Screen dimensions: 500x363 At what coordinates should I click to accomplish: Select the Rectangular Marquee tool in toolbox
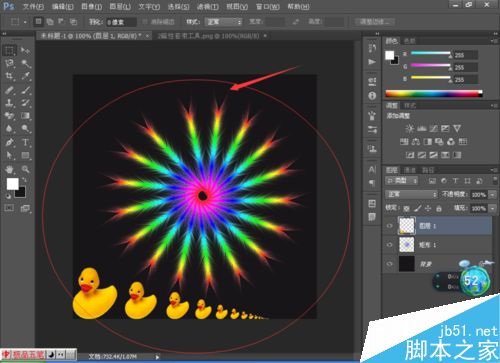click(9, 50)
